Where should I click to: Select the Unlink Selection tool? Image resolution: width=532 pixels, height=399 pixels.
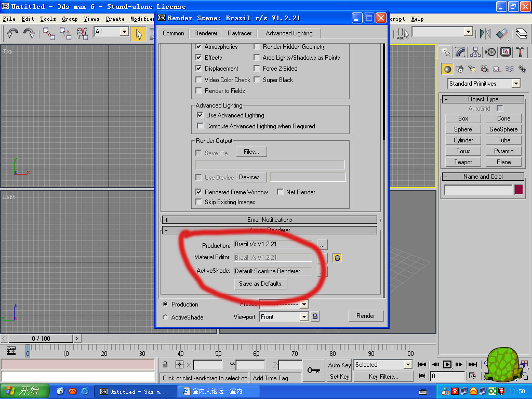coord(65,34)
